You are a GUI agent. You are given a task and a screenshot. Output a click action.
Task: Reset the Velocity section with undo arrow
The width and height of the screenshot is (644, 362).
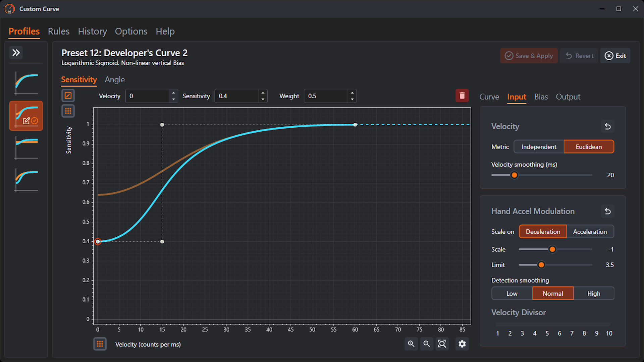pyautogui.click(x=607, y=126)
